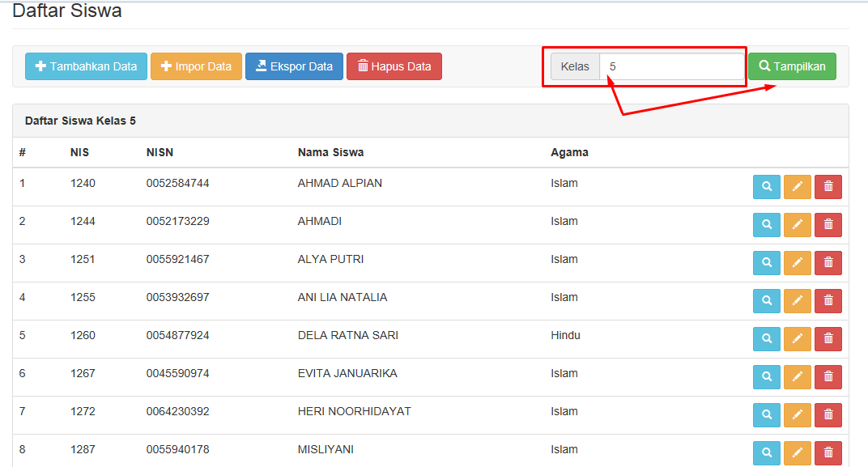Focus the Kelas input field

click(x=671, y=66)
